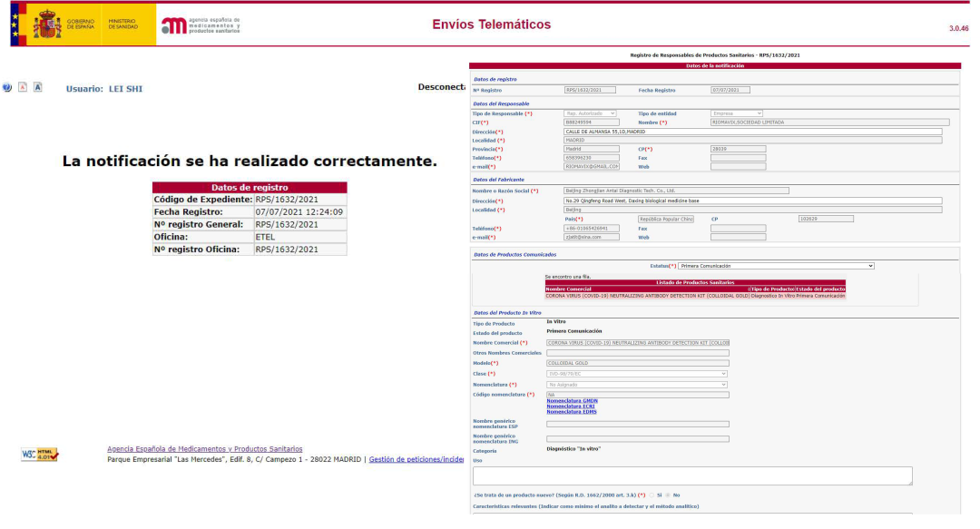Open the Tipo de Responsable dropdown
Screen dimensions: 980x529
click(590, 113)
